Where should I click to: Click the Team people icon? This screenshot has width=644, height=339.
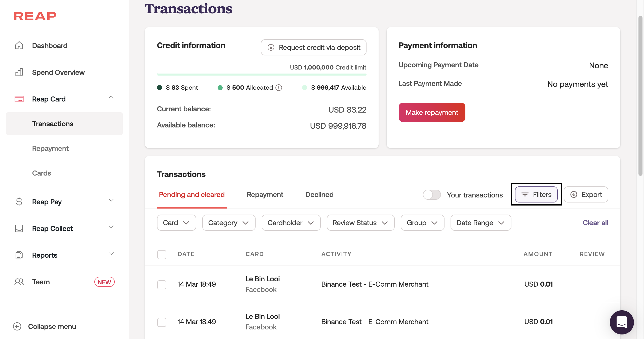click(x=19, y=282)
